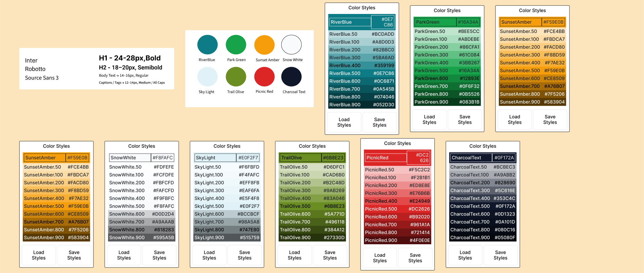Image resolution: width=644 pixels, height=273 pixels.
Task: Click Load Styles in the SnowWhite panel
Action: 124,255
